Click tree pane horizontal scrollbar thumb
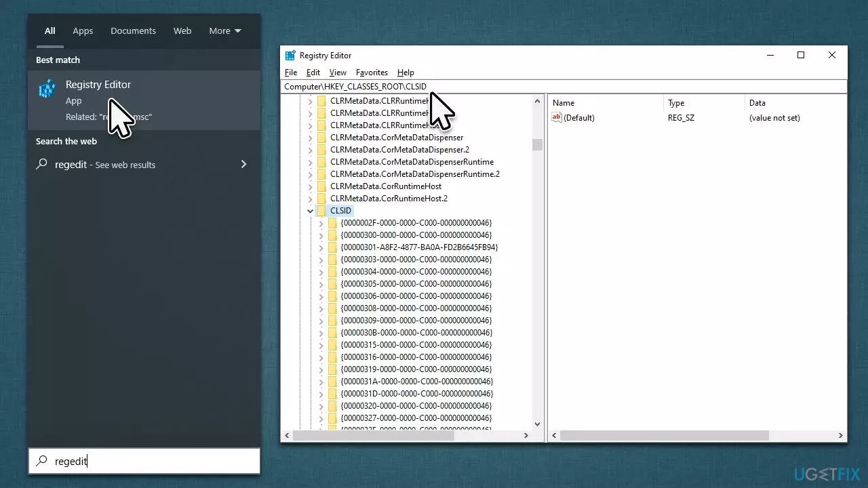Screen dimensions: 868x488 pyautogui.click(x=372, y=436)
